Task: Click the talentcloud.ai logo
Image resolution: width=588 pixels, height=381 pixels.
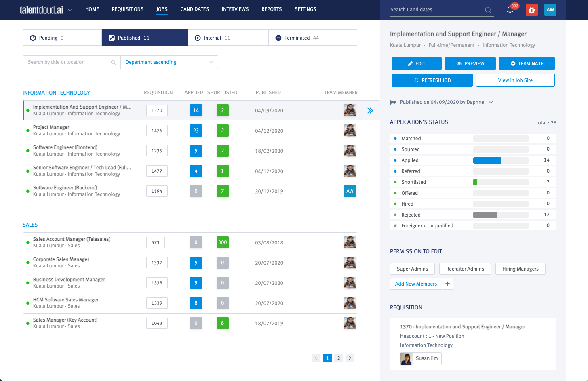Action: (42, 10)
